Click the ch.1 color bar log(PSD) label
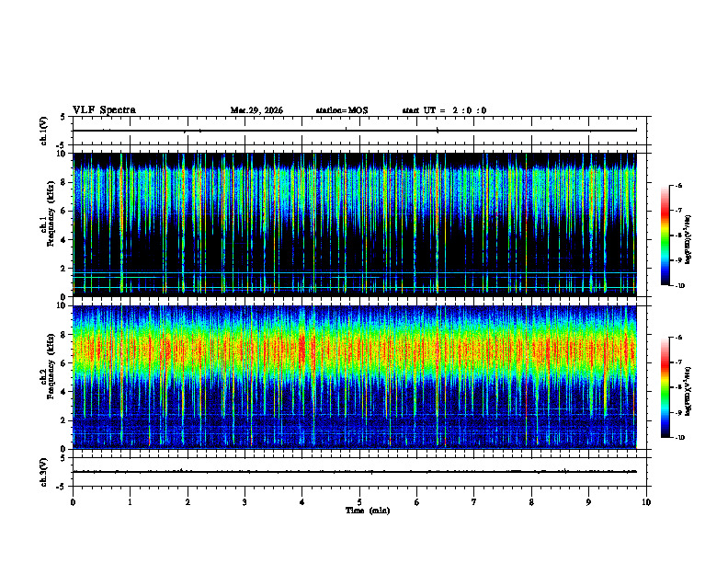This screenshot has height=563, width=728. [x=688, y=240]
